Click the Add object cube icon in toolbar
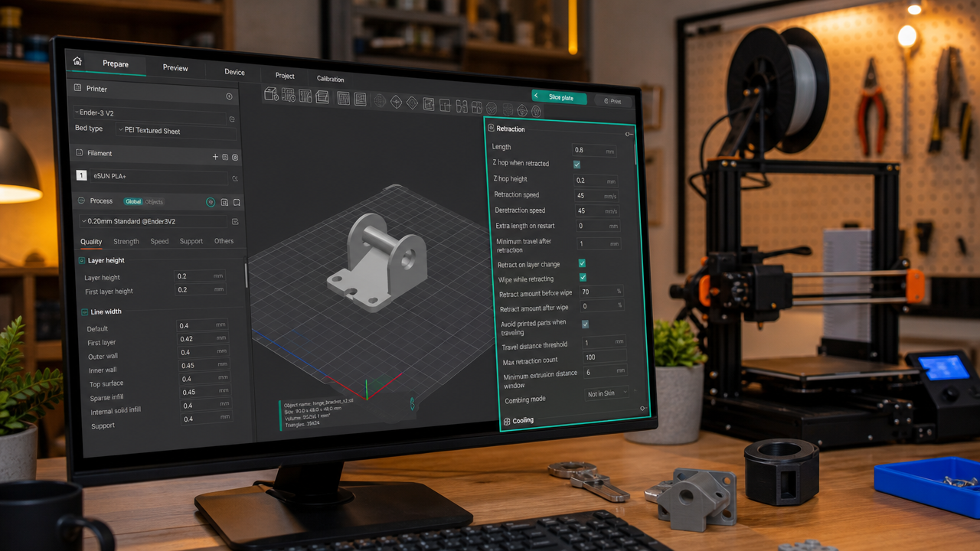 coord(271,94)
